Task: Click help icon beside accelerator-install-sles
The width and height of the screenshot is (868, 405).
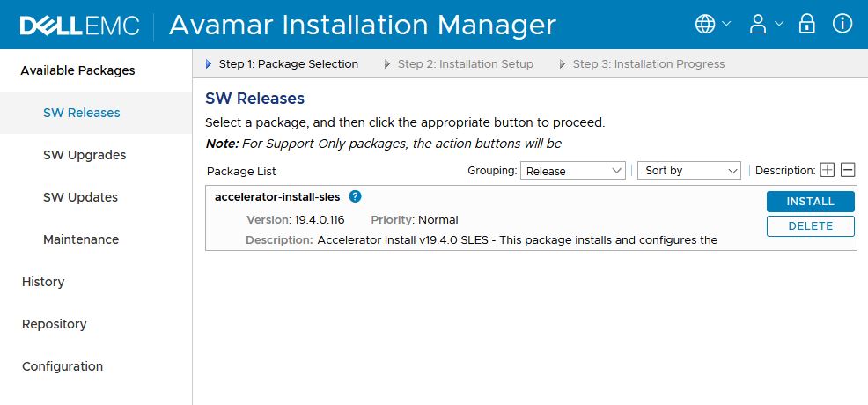Action: pos(355,196)
